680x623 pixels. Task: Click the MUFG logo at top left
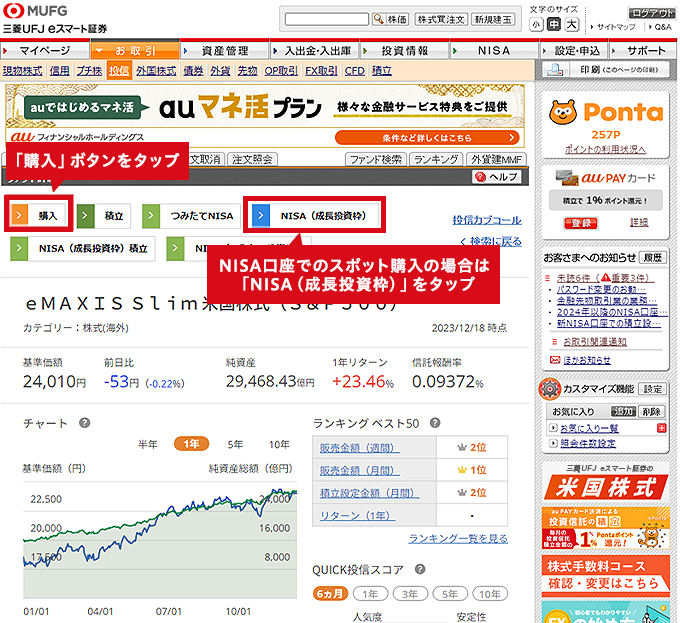click(x=35, y=10)
